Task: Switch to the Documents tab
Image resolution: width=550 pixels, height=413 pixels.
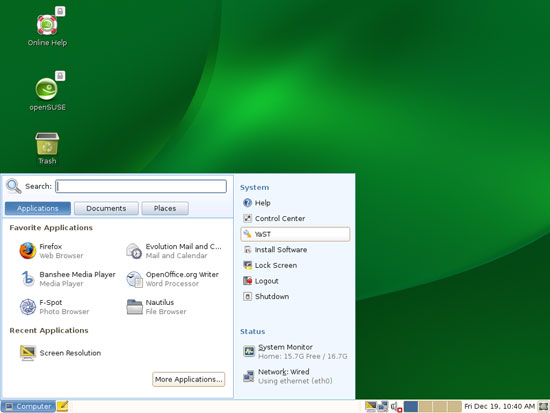Action: [106, 208]
